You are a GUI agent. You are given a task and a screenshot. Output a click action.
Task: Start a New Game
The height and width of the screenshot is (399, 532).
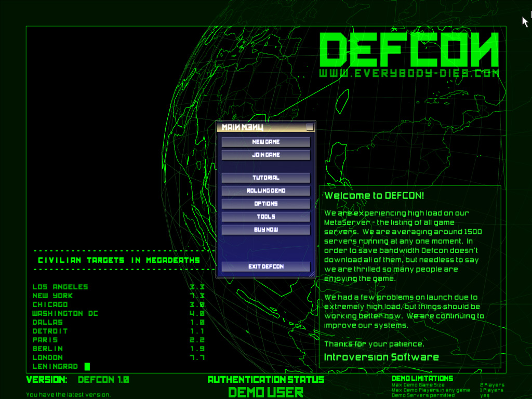pyautogui.click(x=265, y=142)
